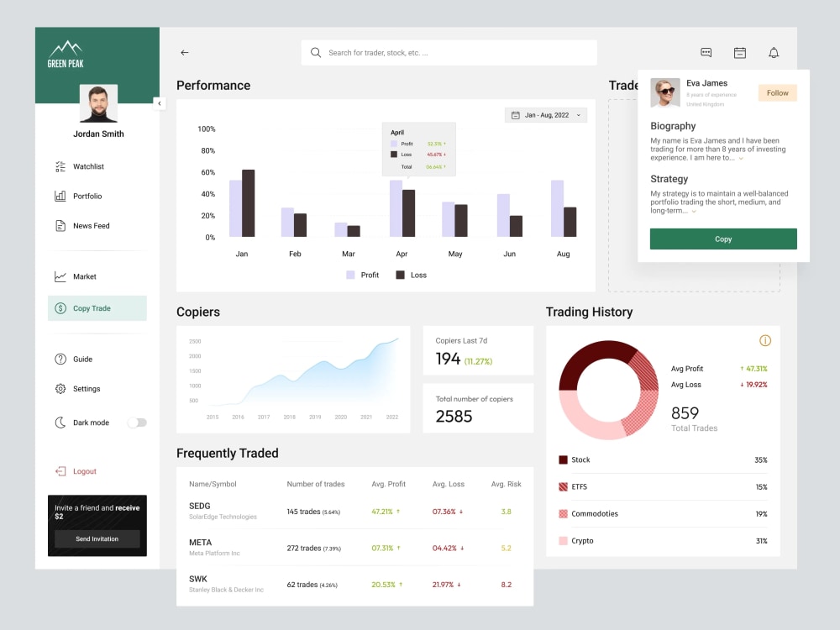Viewport: 840px width, 630px height.
Task: Click the ETFS legend color swatch
Action: tap(563, 486)
